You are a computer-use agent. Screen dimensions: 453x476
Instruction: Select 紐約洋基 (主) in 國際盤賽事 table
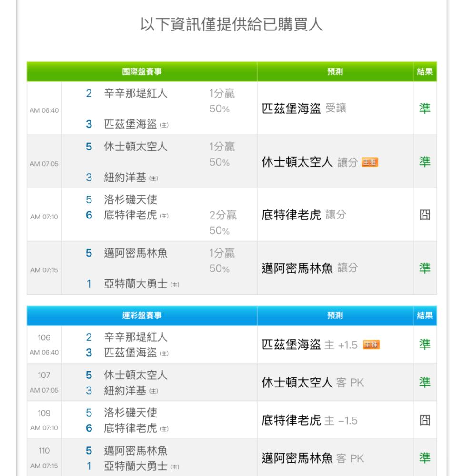pos(131,178)
